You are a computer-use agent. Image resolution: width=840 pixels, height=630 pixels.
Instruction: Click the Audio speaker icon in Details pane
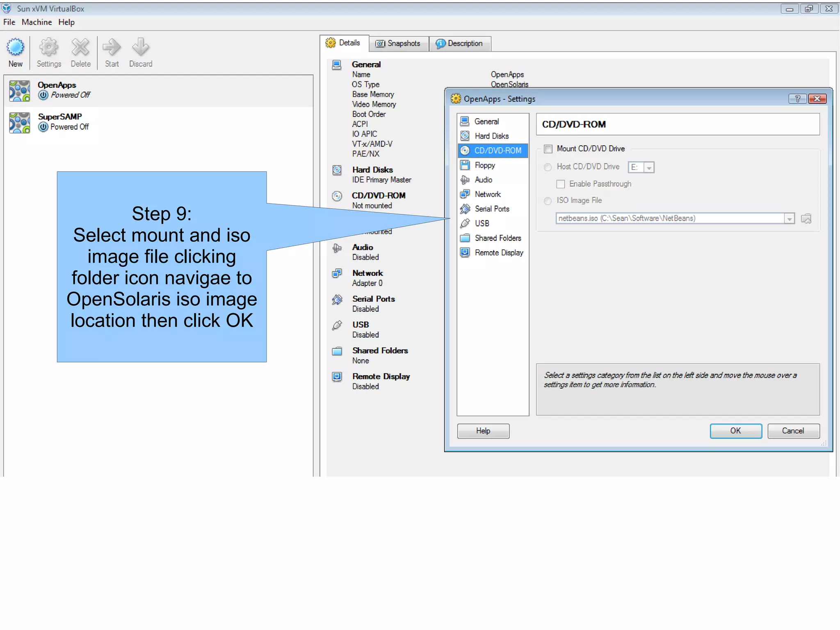tap(337, 248)
